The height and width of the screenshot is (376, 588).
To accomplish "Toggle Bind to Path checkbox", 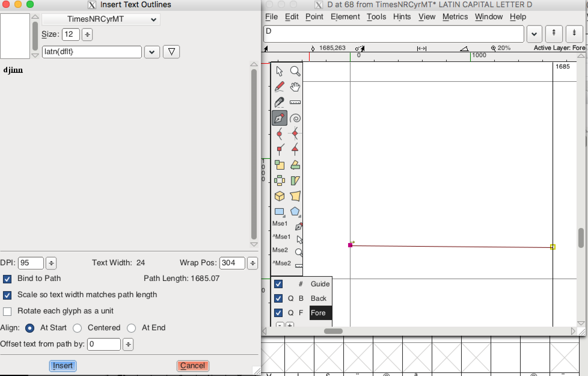I will 7,279.
